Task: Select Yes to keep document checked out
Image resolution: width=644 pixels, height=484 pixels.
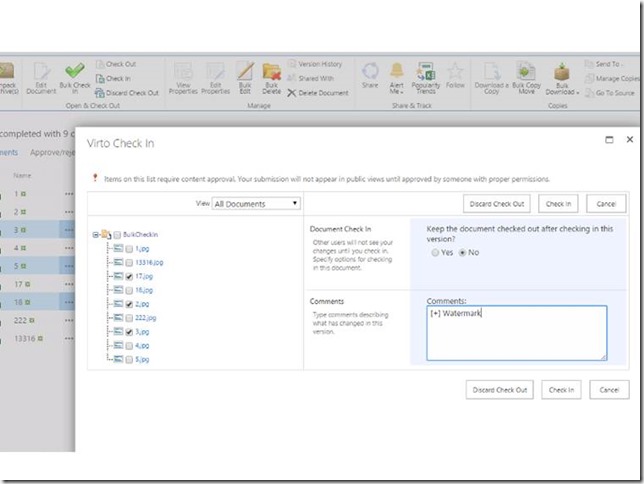Action: 433,252
